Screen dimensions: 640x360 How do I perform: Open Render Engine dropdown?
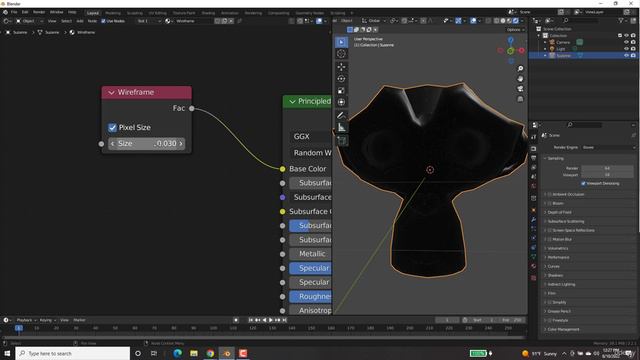click(608, 147)
